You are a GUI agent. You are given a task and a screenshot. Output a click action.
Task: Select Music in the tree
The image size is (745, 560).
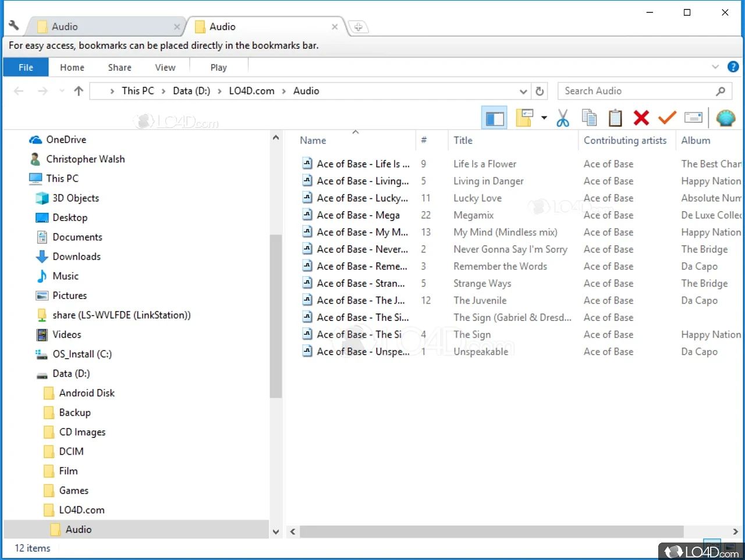click(x=65, y=276)
